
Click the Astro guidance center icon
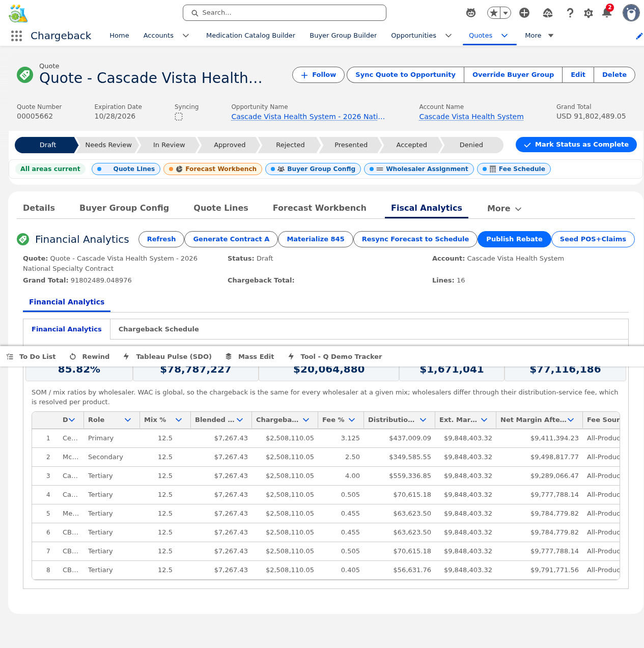point(471,13)
